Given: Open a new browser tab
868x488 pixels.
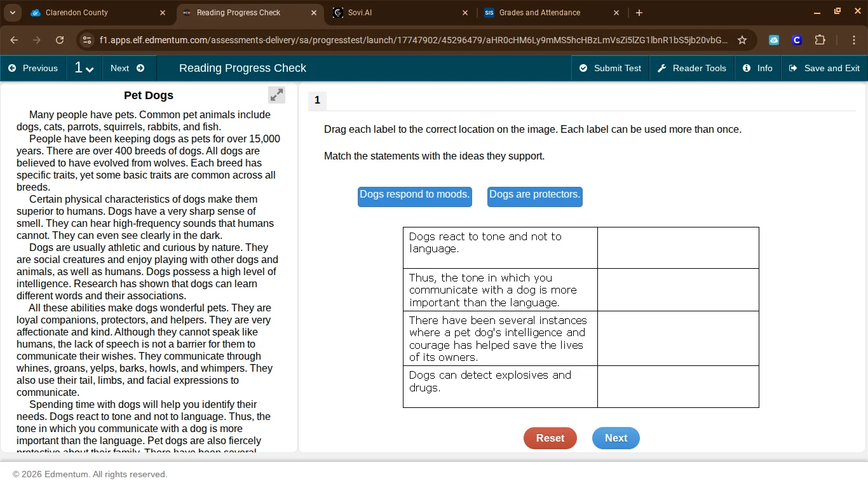Looking at the screenshot, I should [x=639, y=13].
